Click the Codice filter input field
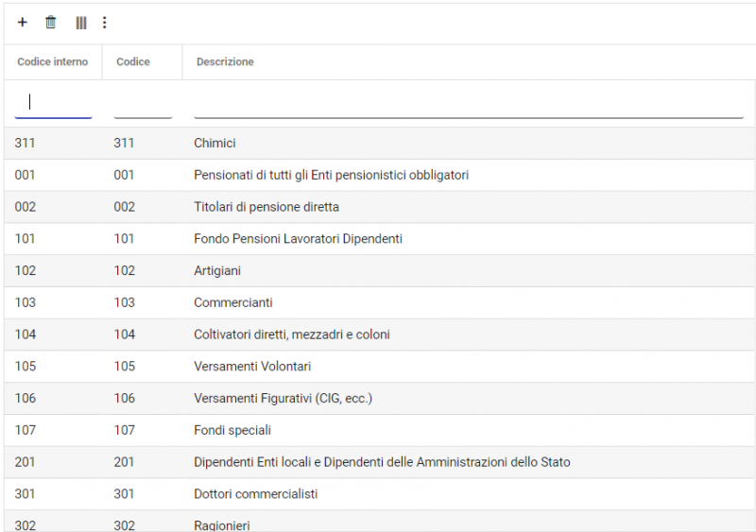 pos(143,104)
